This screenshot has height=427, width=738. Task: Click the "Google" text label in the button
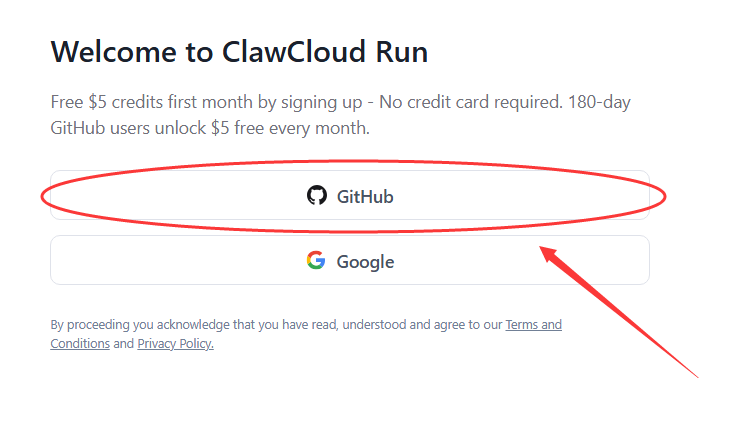(365, 262)
